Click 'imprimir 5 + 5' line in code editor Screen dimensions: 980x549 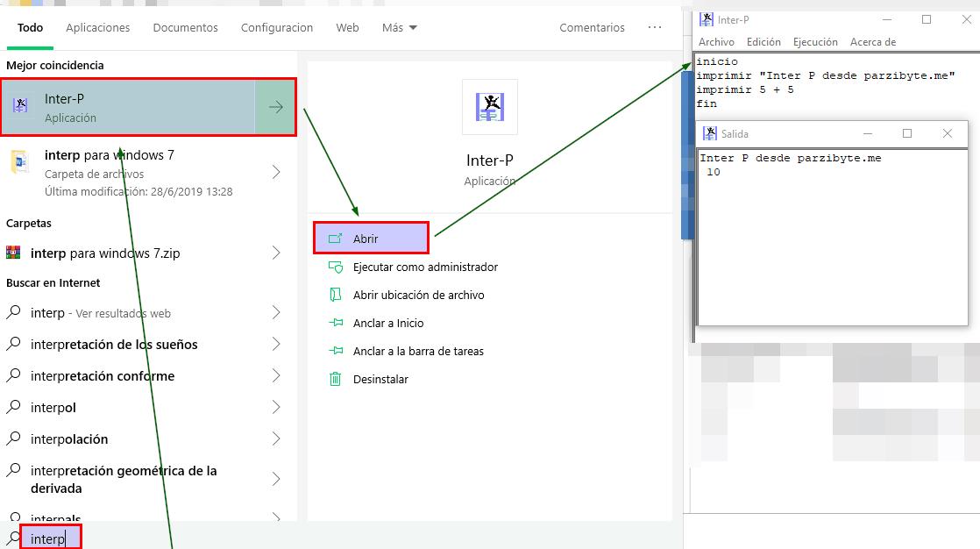[x=745, y=89]
